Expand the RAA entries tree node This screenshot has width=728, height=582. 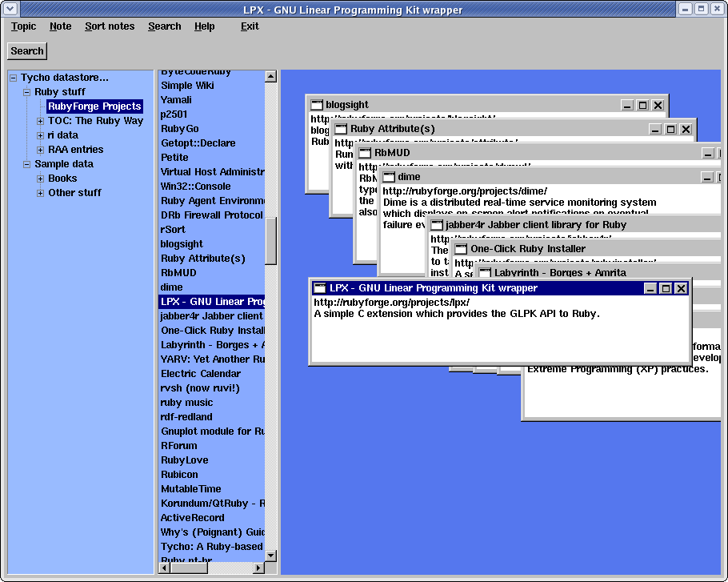40,150
